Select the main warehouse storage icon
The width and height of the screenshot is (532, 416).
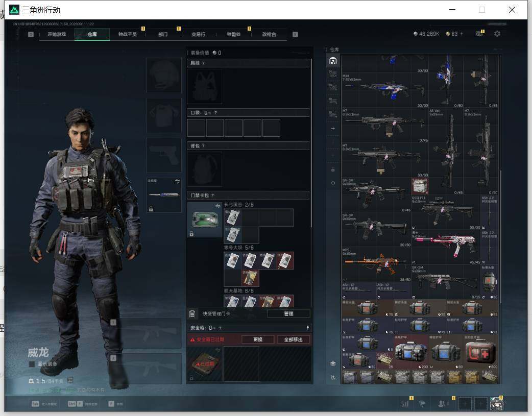pos(333,61)
